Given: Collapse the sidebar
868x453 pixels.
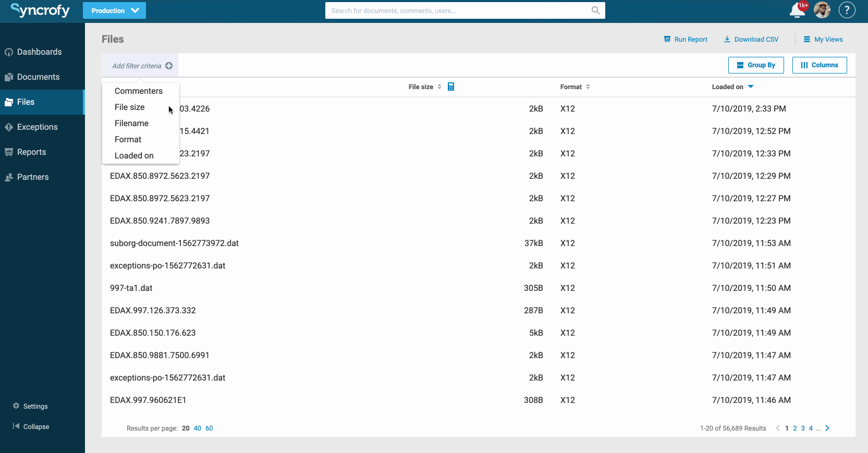Looking at the screenshot, I should point(31,426).
